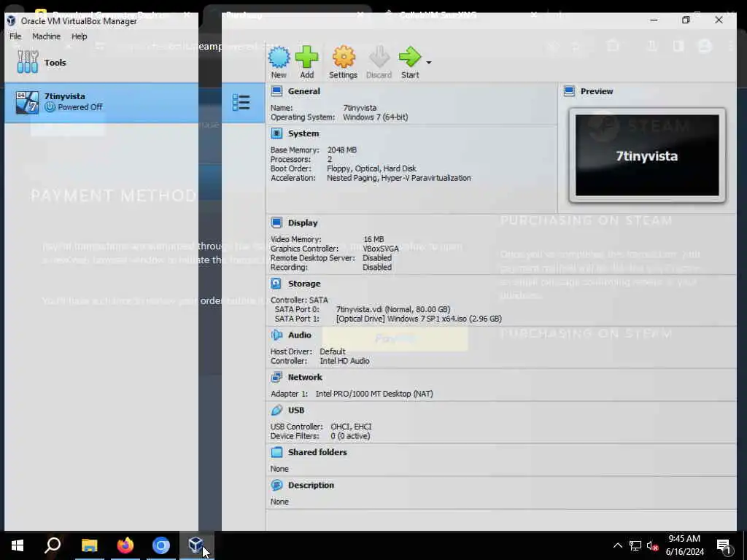
Task: Open the 7tinyvista machine list menu icon
Action: point(241,102)
